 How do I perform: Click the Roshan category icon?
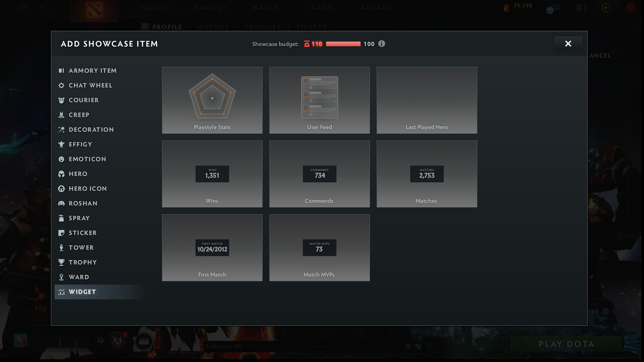62,203
